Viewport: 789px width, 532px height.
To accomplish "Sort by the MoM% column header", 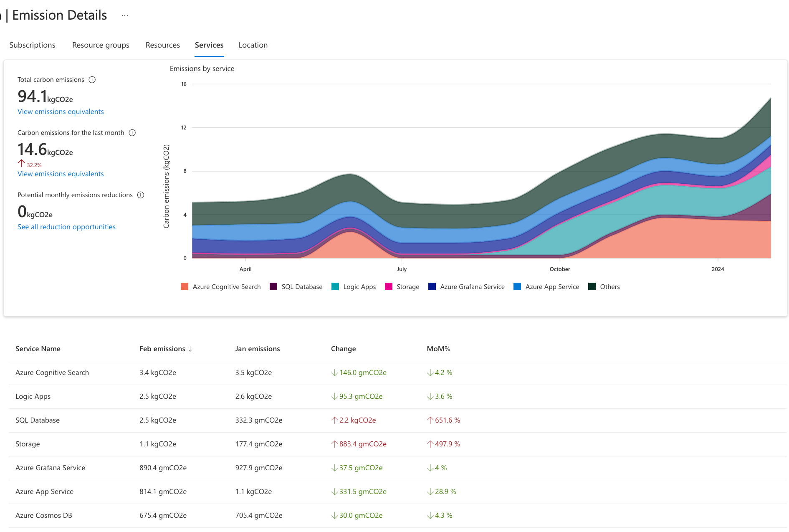I will tap(438, 349).
